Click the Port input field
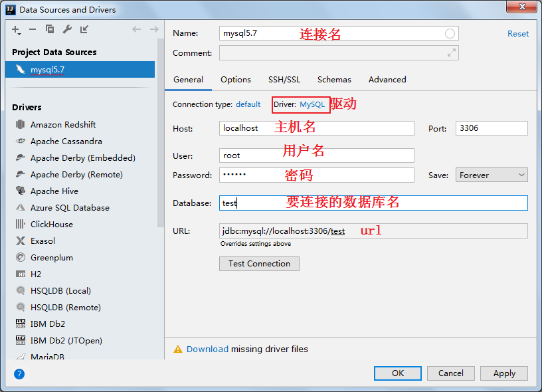The height and width of the screenshot is (392, 542). click(x=492, y=128)
